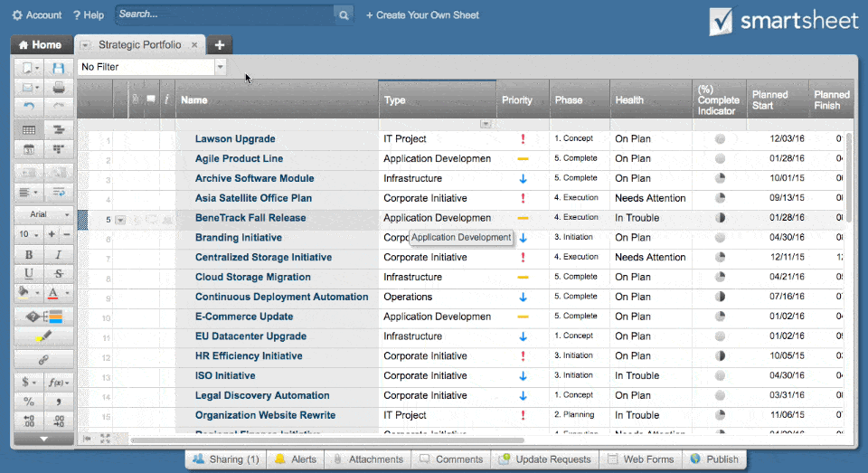868x473 pixels.
Task: Click the insert link chain icon
Action: [42, 360]
